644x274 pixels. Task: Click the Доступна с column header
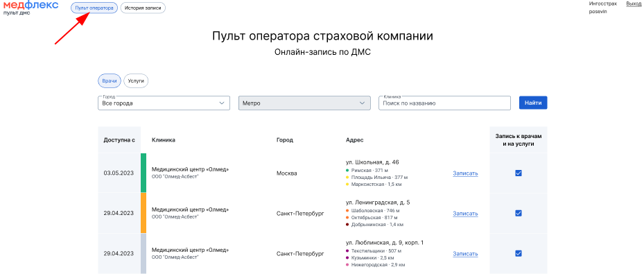point(119,140)
